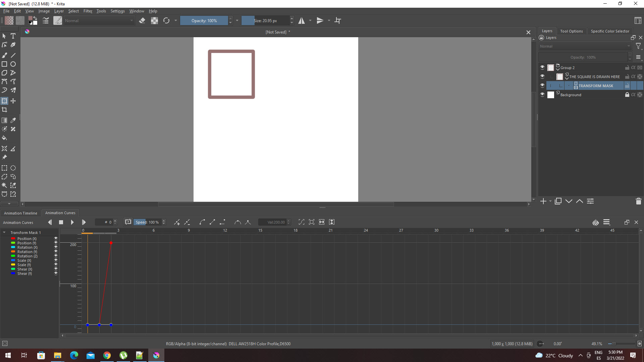Select the Freehand Brush tool
This screenshot has height=362, width=644.
pos(4,55)
